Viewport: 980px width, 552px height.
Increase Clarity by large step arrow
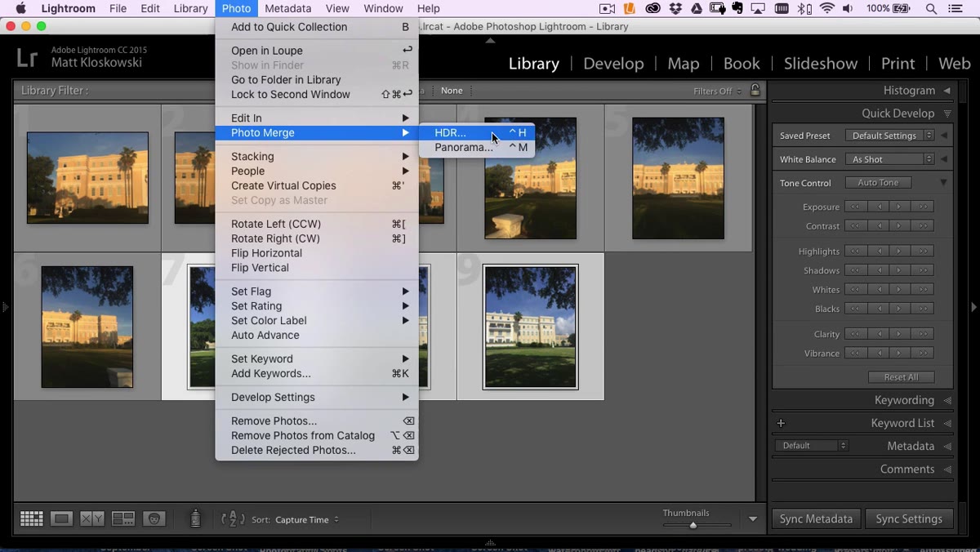pos(922,334)
